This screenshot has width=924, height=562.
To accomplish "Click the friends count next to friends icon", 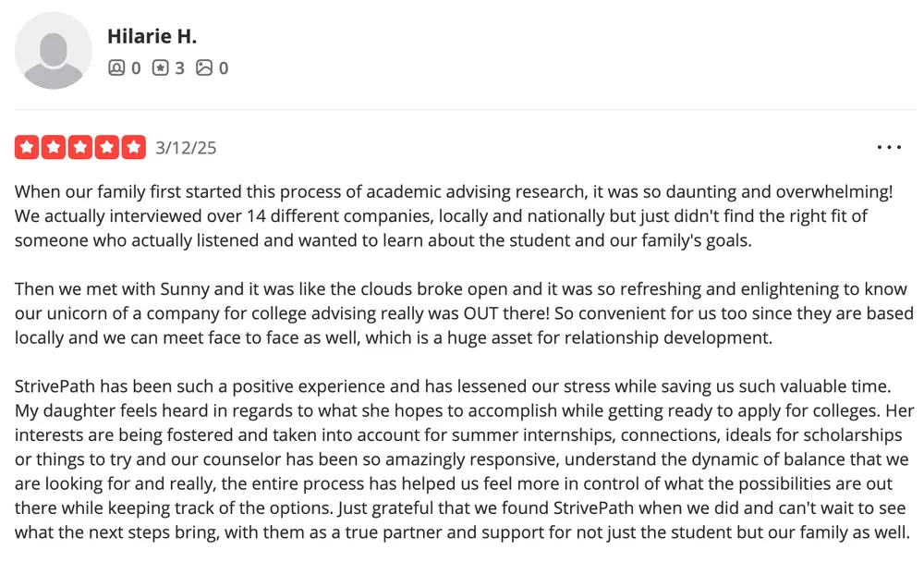I will pos(136,68).
